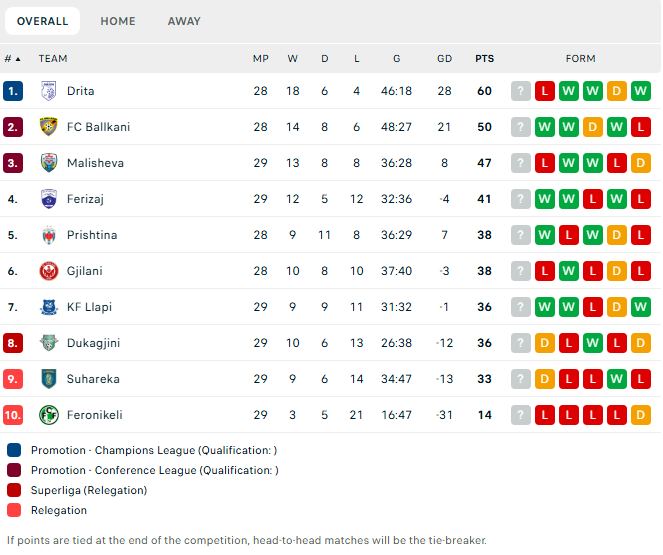Click the Suhareka shield logo
663x555 pixels.
[49, 379]
